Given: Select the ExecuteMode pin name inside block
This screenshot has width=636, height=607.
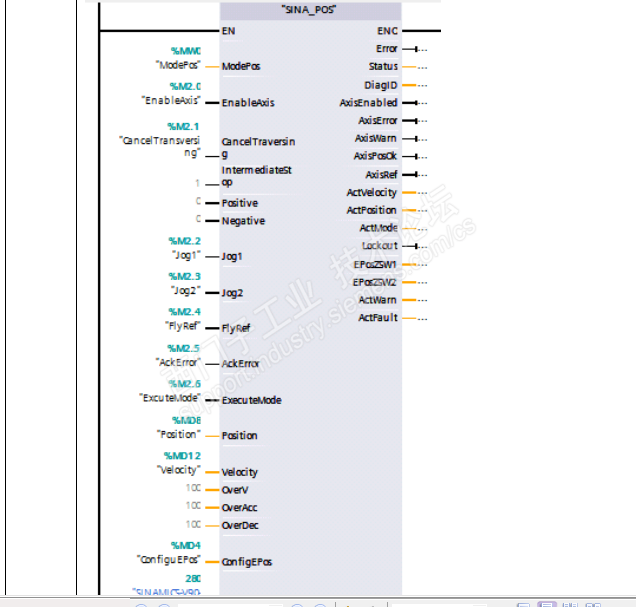Looking at the screenshot, I should coord(251,401).
